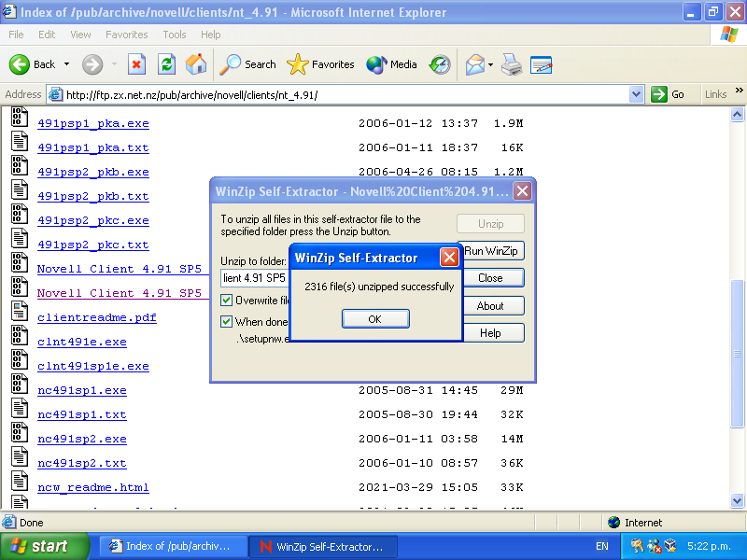Click the 2005-08-31 14:45 date entry

(x=418, y=390)
